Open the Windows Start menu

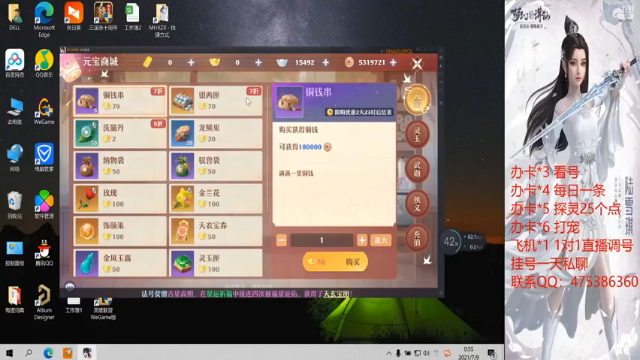coord(9,353)
